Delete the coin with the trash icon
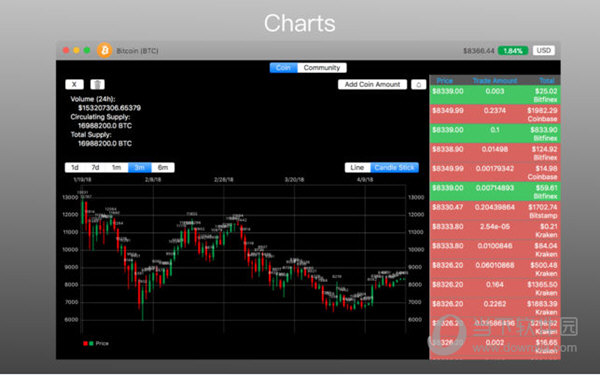 tap(98, 84)
